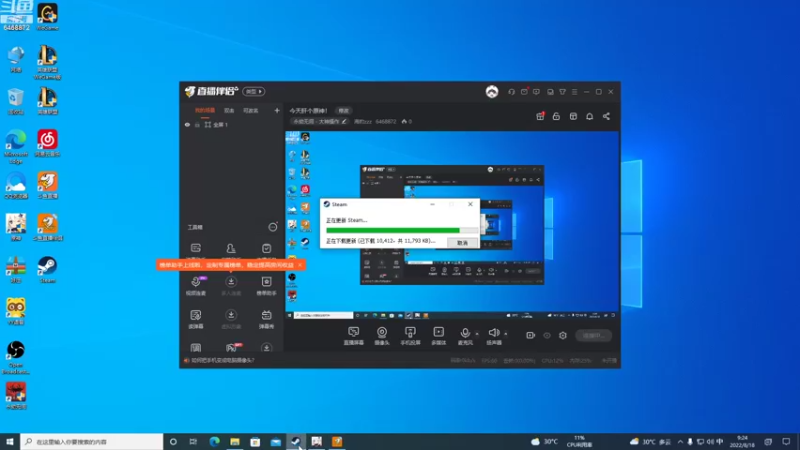Click the room ID 6468872 text
800x450 pixels.
coord(386,121)
